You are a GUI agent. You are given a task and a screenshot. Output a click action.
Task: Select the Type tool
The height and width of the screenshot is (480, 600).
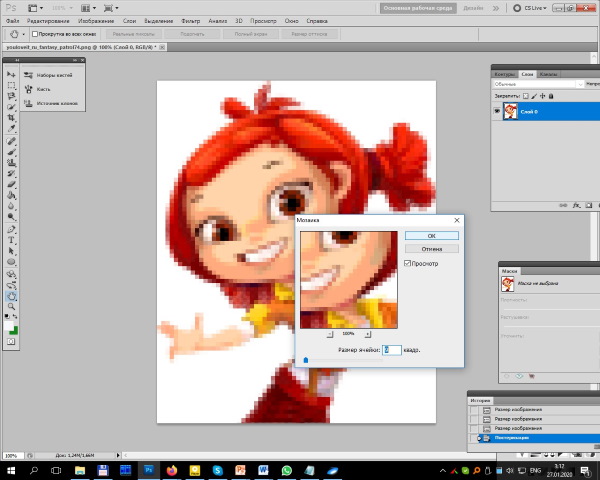pos(11,240)
